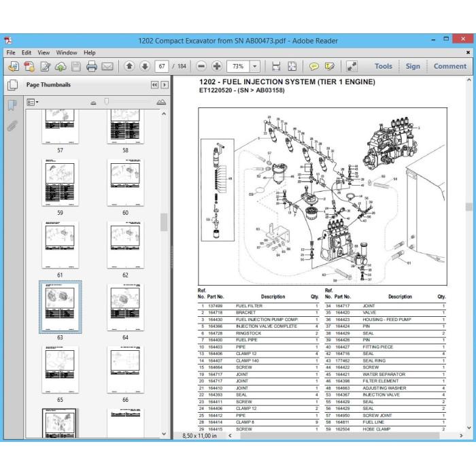Toggle read mode expand icon

(352, 66)
